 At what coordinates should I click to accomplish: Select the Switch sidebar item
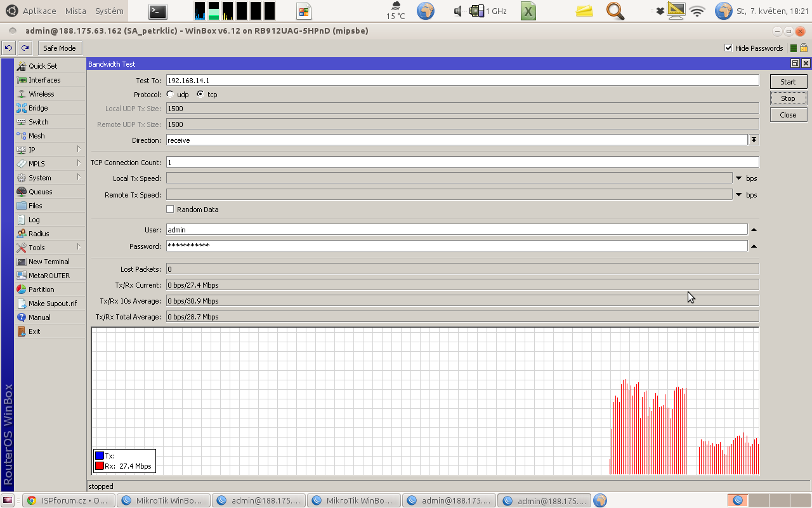49,122
